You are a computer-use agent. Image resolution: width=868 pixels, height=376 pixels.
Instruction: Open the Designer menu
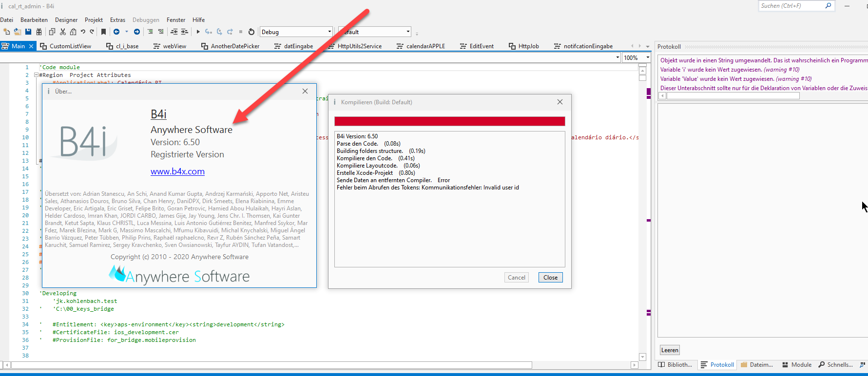[x=66, y=20]
